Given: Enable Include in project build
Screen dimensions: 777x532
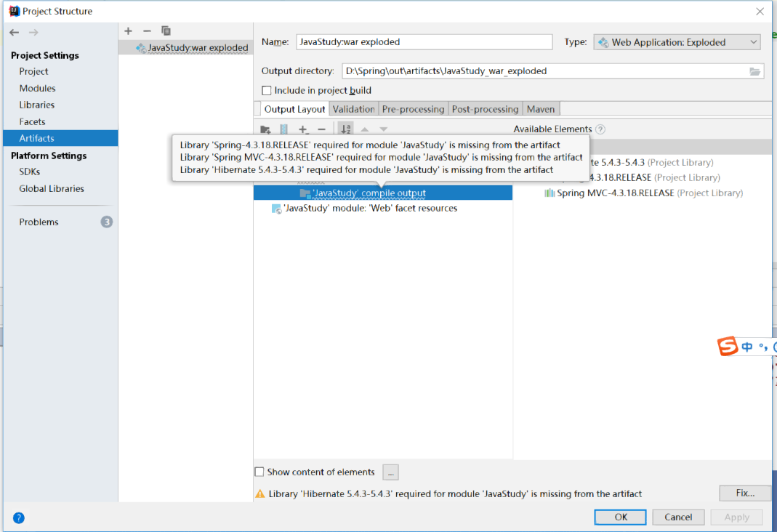Looking at the screenshot, I should [267, 91].
